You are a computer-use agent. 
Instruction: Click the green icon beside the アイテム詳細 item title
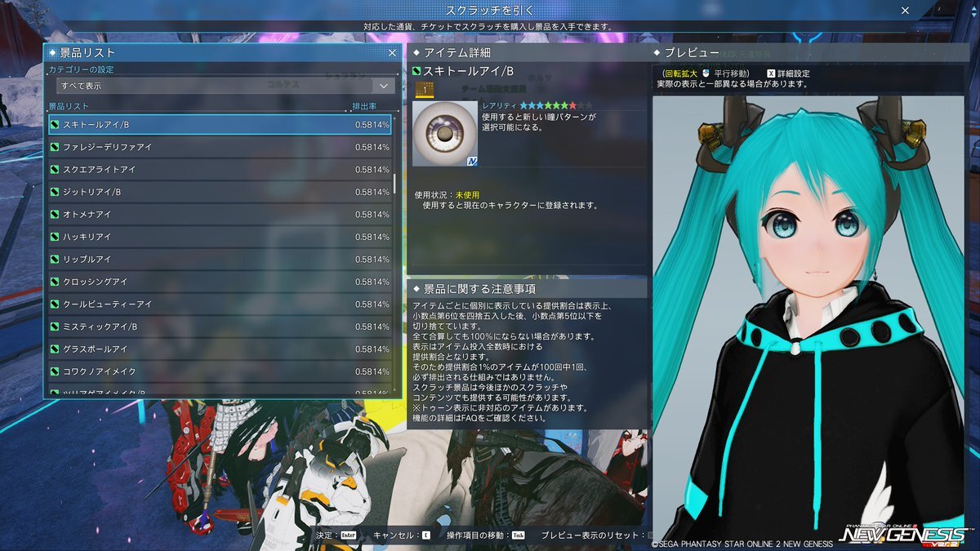416,72
